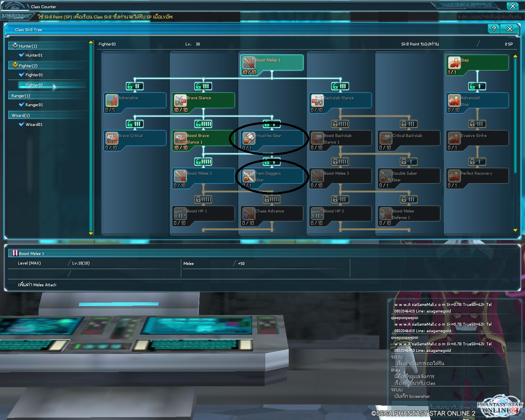525x420 pixels.
Task: Click the Critical Backstab skill icon
Action: [x=386, y=138]
